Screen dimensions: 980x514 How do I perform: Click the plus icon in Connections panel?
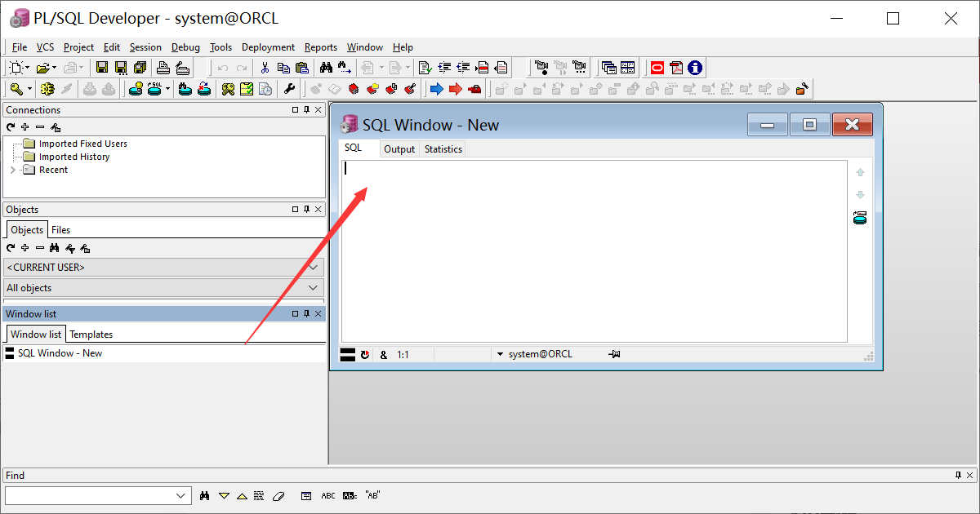(25, 127)
